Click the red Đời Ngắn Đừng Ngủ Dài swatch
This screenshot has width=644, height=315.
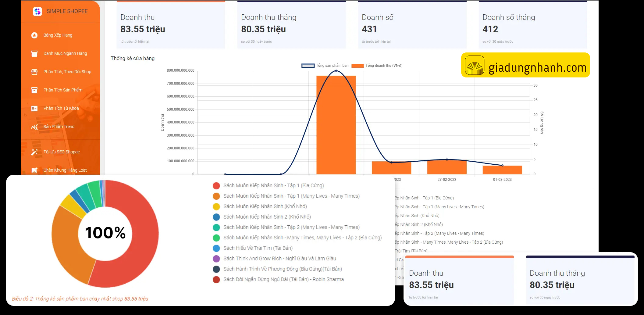click(x=216, y=280)
